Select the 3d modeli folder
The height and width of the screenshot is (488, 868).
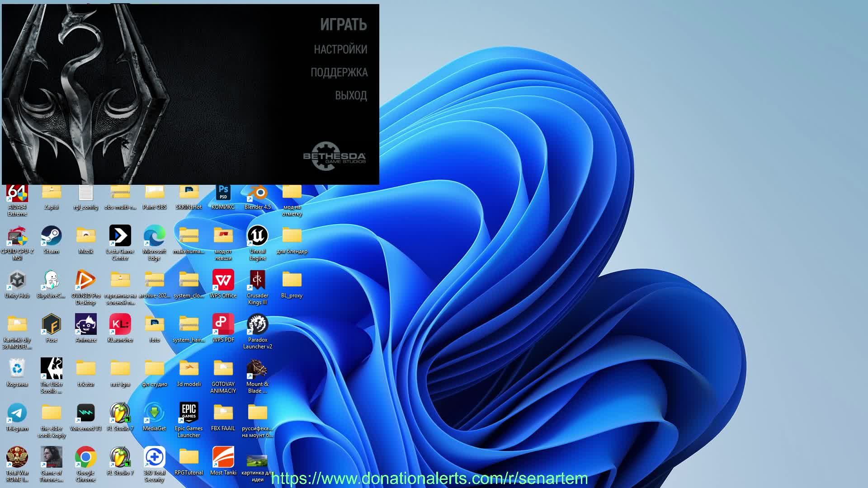pos(189,373)
